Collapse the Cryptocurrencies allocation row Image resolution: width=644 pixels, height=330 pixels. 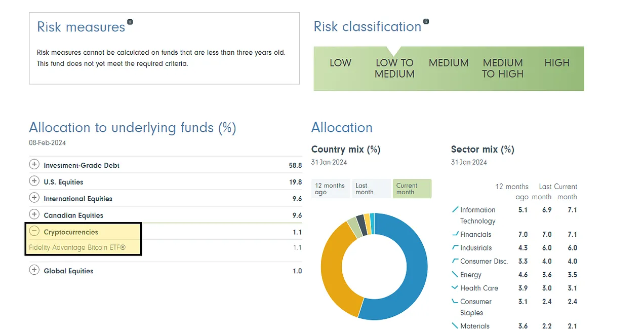34,232
